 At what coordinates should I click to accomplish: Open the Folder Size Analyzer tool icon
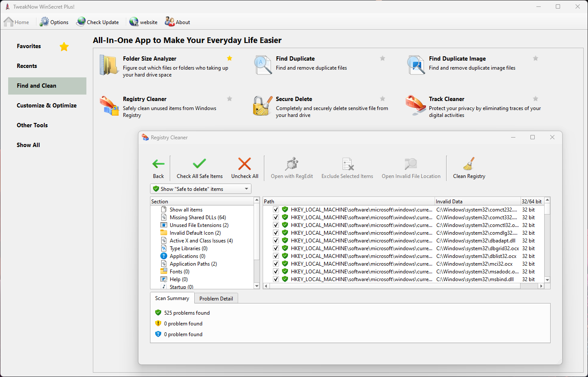tap(108, 65)
